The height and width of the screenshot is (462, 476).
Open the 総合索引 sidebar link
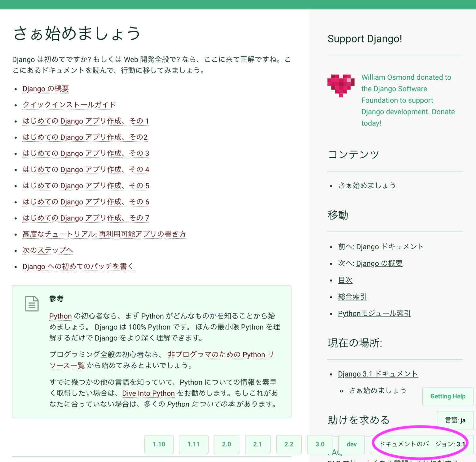point(352,297)
